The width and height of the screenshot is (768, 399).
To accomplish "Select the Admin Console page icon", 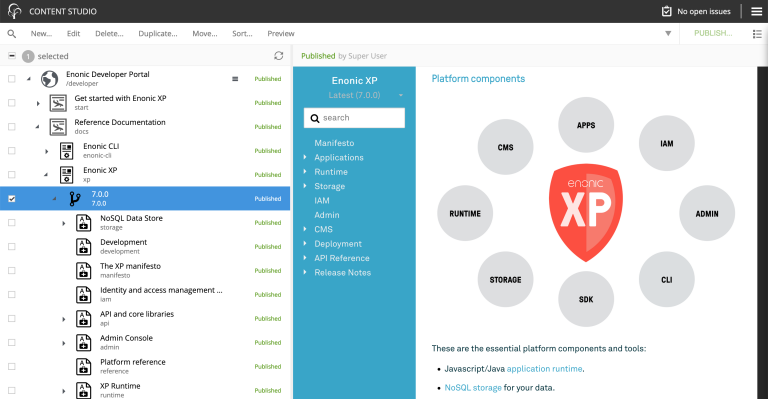I will (84, 343).
